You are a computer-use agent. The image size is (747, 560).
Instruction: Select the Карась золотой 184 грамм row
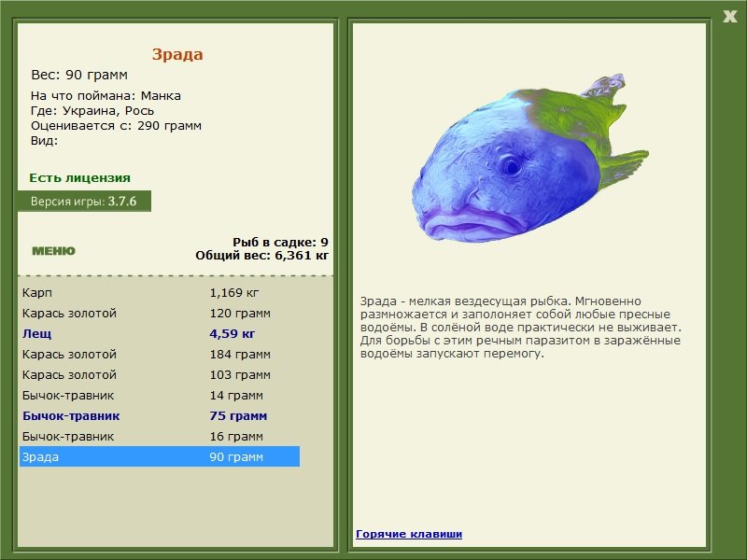pyautogui.click(x=159, y=354)
